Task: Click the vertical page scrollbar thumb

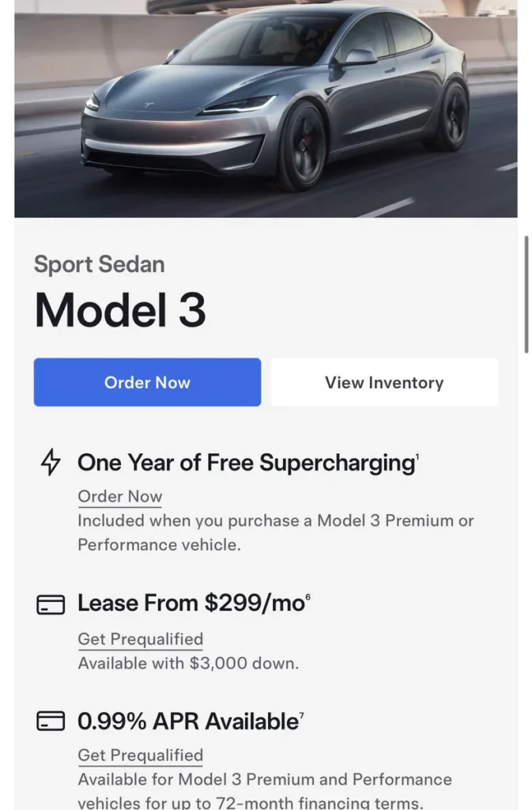Action: point(526,293)
